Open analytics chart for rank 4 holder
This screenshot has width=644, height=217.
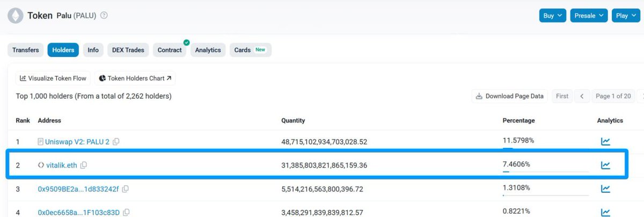[x=605, y=212]
